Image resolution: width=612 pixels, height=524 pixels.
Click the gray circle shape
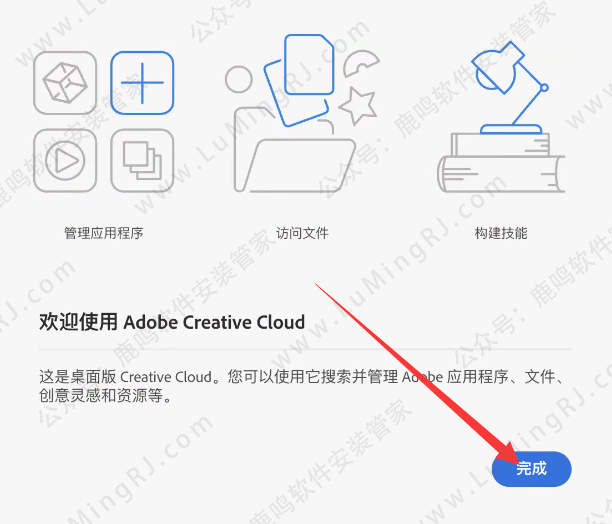(x=239, y=79)
